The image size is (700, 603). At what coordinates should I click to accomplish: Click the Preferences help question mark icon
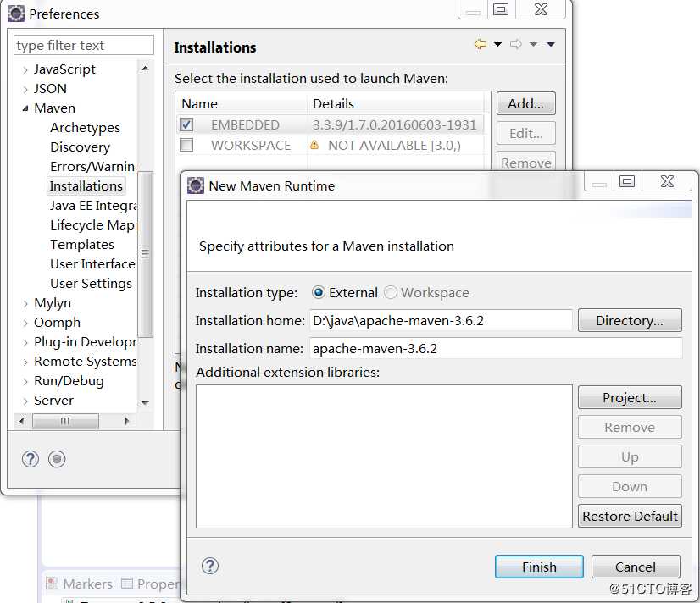[31, 459]
